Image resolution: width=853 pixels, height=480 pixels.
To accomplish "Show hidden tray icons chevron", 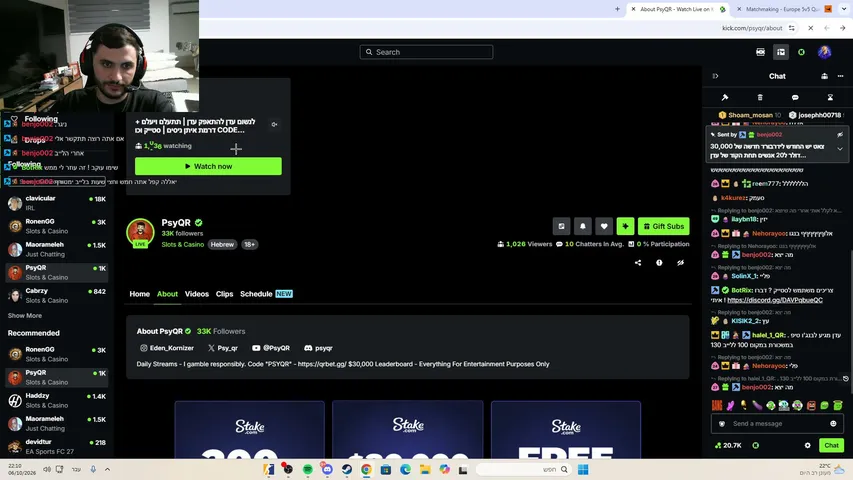I will coord(107,469).
